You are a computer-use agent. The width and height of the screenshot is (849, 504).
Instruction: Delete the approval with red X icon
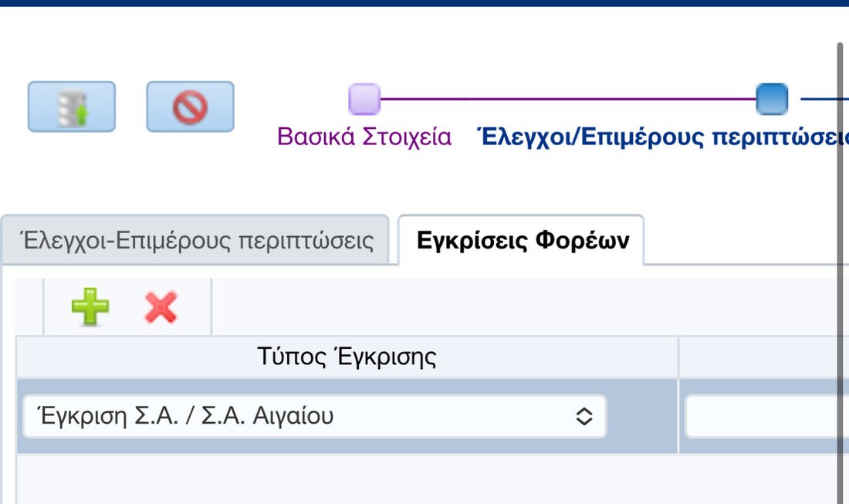161,307
